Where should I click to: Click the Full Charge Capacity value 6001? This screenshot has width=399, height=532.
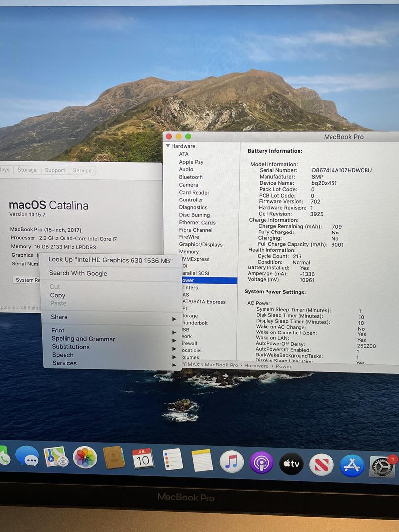(x=337, y=245)
